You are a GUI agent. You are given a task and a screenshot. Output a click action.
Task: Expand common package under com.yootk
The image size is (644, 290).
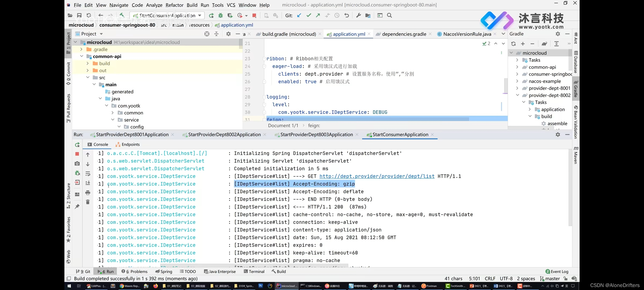point(112,113)
